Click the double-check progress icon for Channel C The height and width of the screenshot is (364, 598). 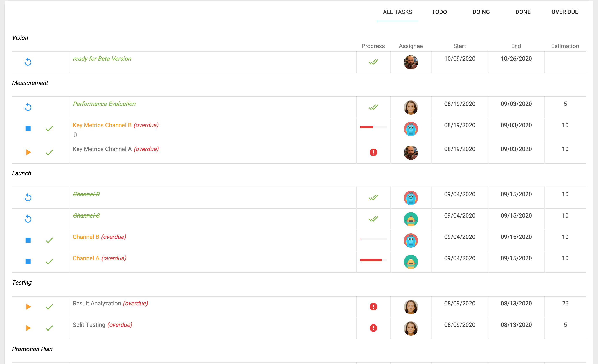click(x=373, y=219)
